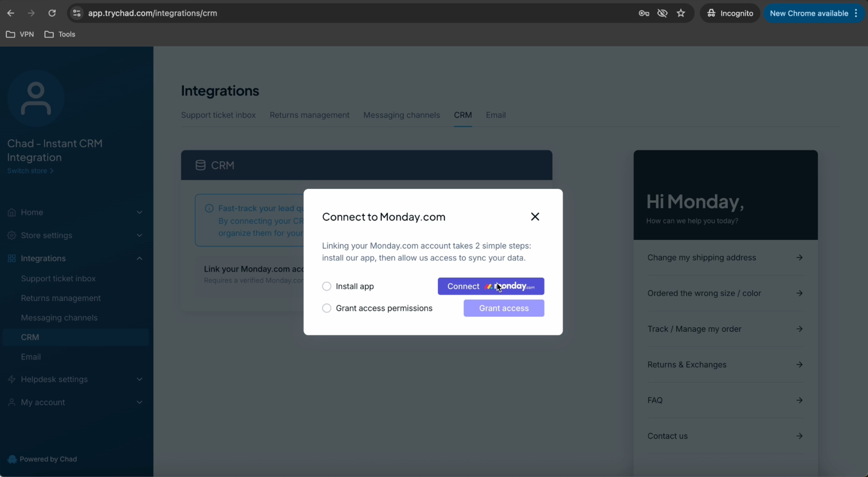Click arrow next to Contact us

point(799,436)
